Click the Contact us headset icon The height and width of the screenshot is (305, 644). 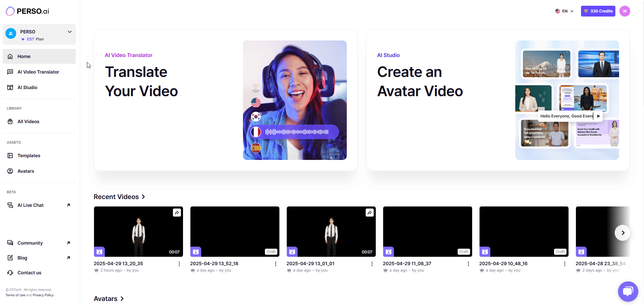pyautogui.click(x=10, y=273)
